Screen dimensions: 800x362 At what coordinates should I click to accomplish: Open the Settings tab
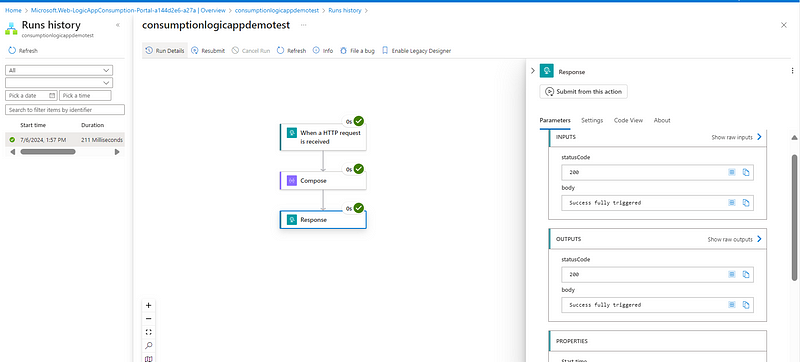(x=592, y=120)
